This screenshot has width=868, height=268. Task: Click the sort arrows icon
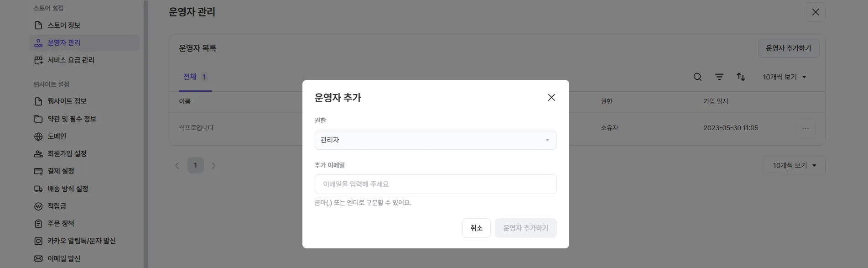pos(741,77)
